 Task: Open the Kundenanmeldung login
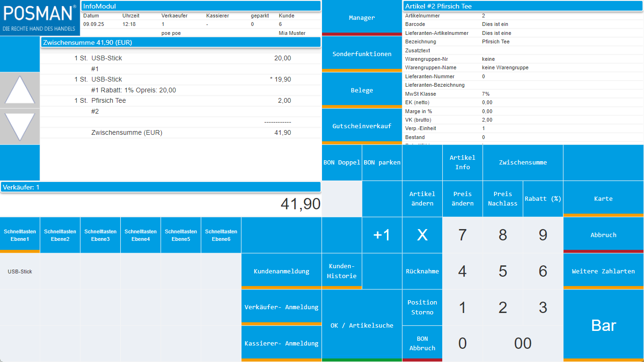(x=281, y=271)
